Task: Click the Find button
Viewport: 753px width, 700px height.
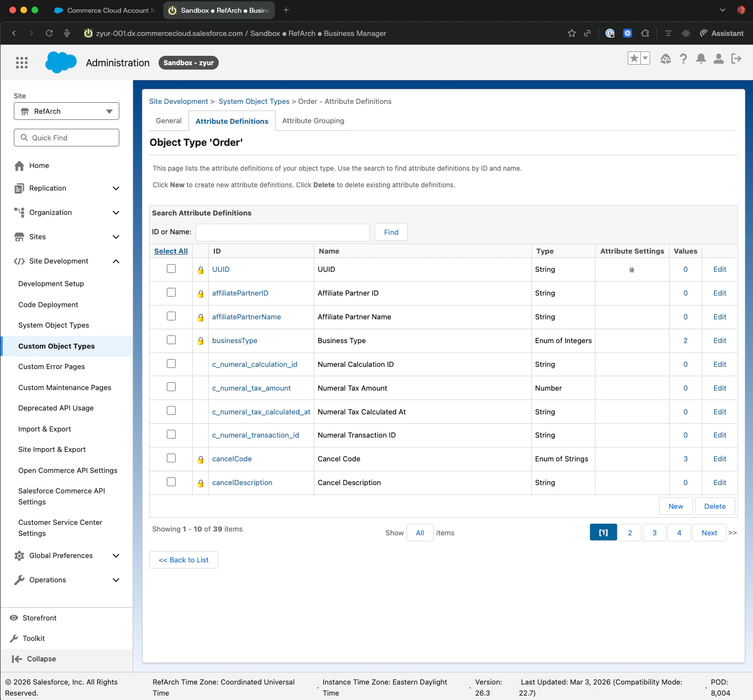Action: [391, 232]
